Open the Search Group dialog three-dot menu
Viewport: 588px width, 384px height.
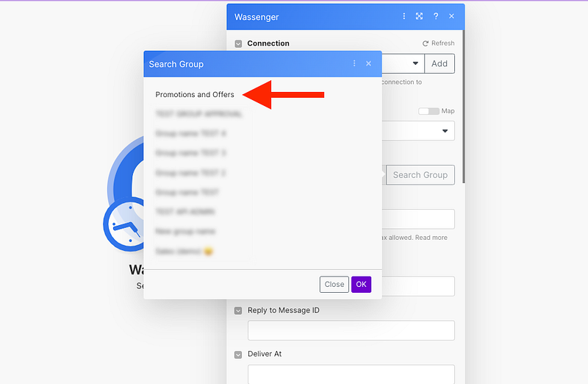[354, 64]
